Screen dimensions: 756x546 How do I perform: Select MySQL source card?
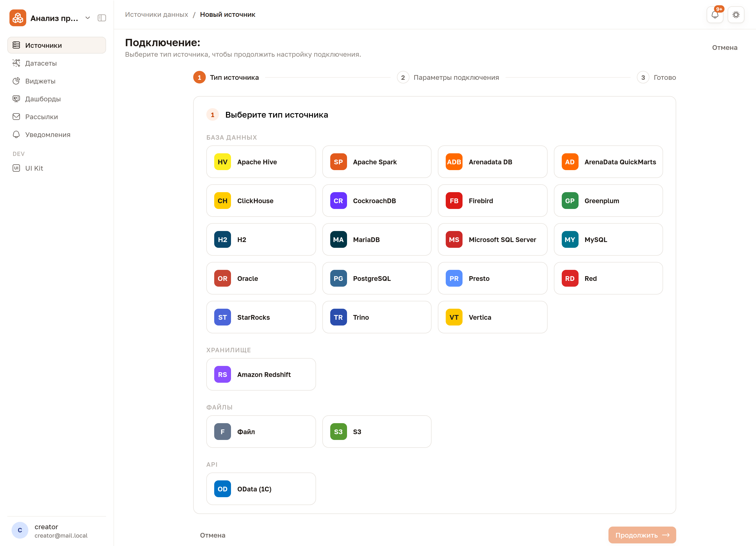[608, 239]
